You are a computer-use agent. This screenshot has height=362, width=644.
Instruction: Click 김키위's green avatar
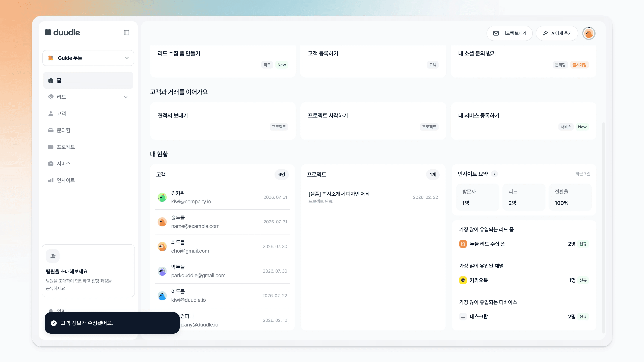click(162, 197)
